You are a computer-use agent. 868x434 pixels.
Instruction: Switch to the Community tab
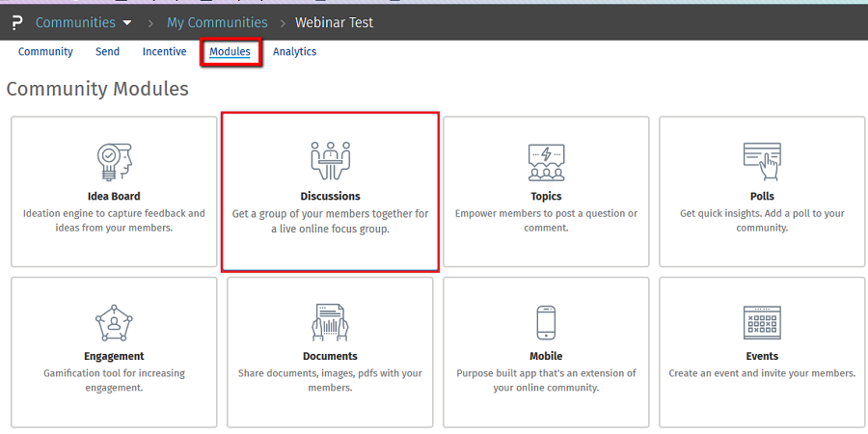pyautogui.click(x=45, y=51)
